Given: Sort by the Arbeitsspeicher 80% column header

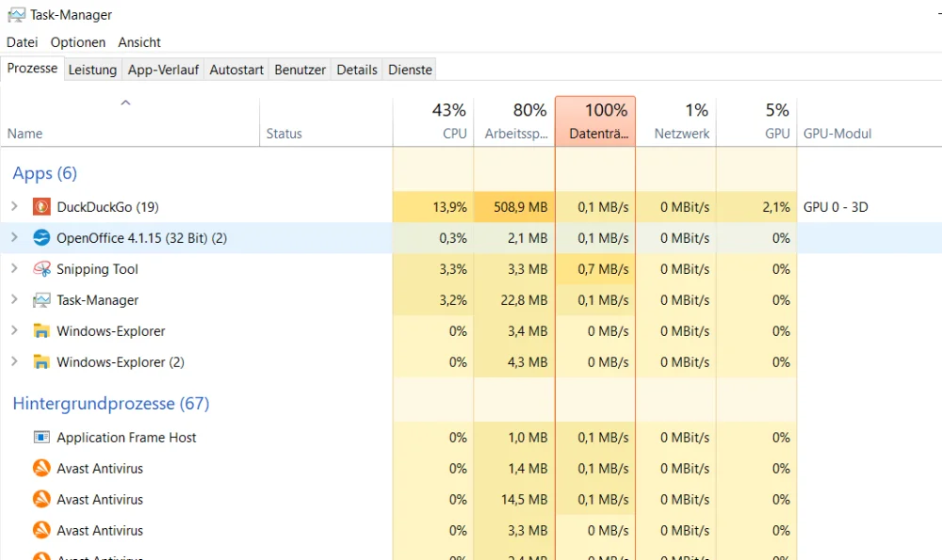Looking at the screenshot, I should 514,122.
